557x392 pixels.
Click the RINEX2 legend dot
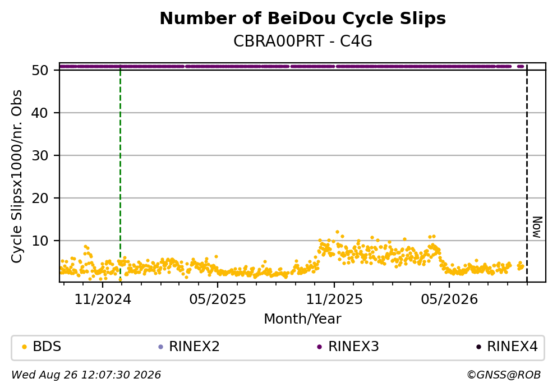pyautogui.click(x=160, y=347)
